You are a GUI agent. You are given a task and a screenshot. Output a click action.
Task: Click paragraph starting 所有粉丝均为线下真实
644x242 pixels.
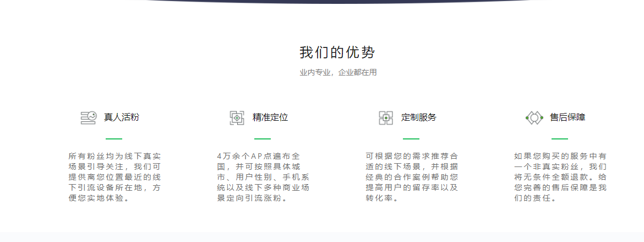pos(114,178)
